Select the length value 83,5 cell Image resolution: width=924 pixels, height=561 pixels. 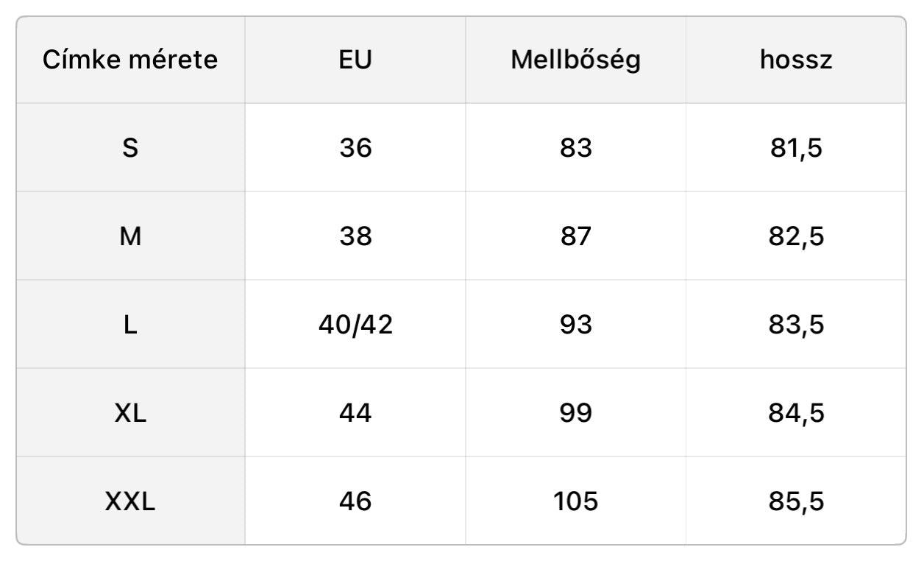click(796, 325)
